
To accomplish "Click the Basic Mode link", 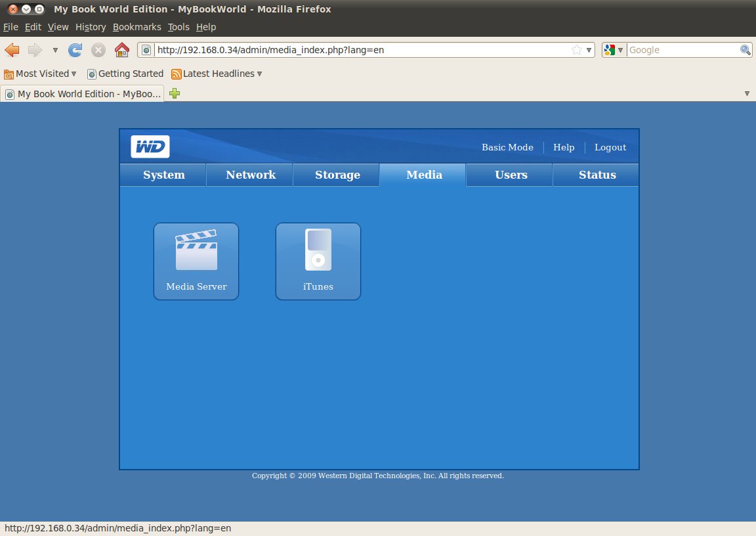I will pos(507,147).
